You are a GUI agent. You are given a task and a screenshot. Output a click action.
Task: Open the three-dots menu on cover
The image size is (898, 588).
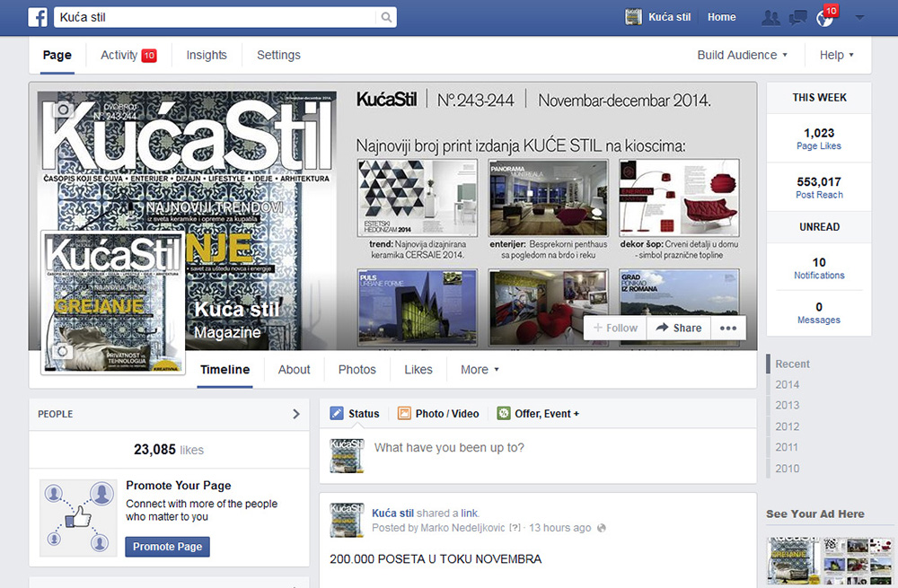728,328
